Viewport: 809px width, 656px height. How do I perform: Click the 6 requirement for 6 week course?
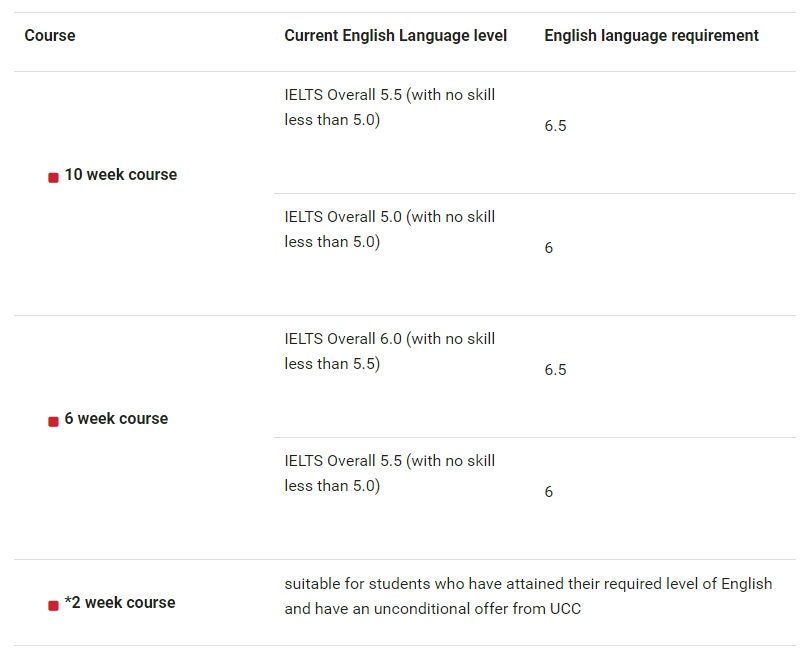[x=549, y=492]
